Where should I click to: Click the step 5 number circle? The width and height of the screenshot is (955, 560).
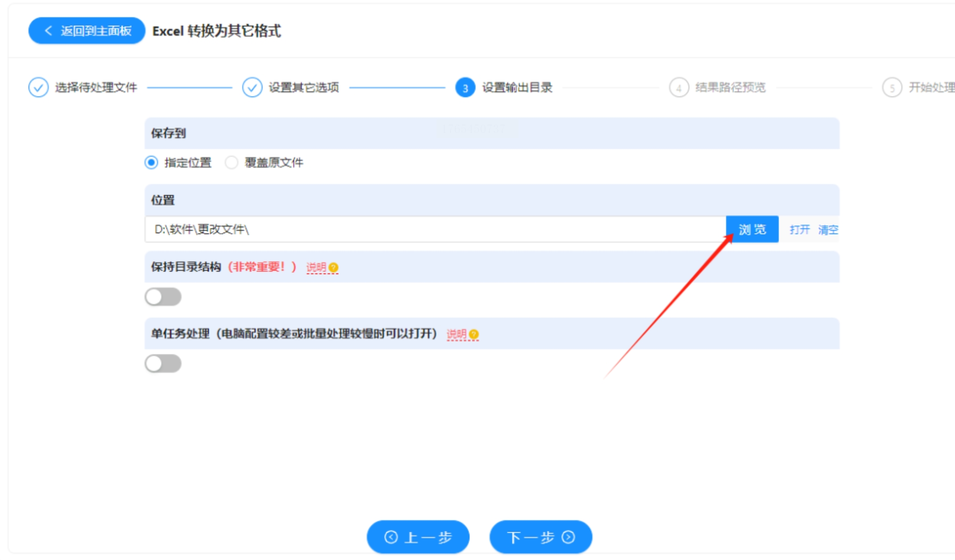coord(892,88)
